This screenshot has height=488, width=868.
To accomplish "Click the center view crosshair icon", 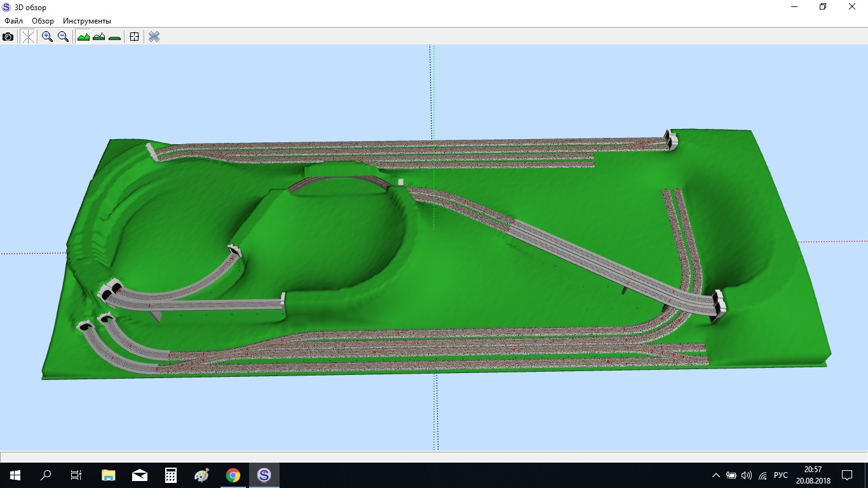I will click(x=134, y=37).
